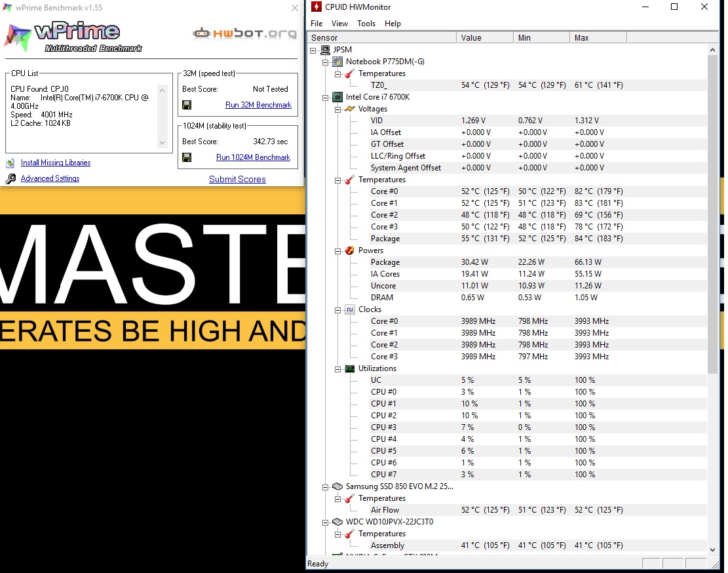This screenshot has height=573, width=728.
Task: Collapse the Clocks section
Action: pos(337,310)
